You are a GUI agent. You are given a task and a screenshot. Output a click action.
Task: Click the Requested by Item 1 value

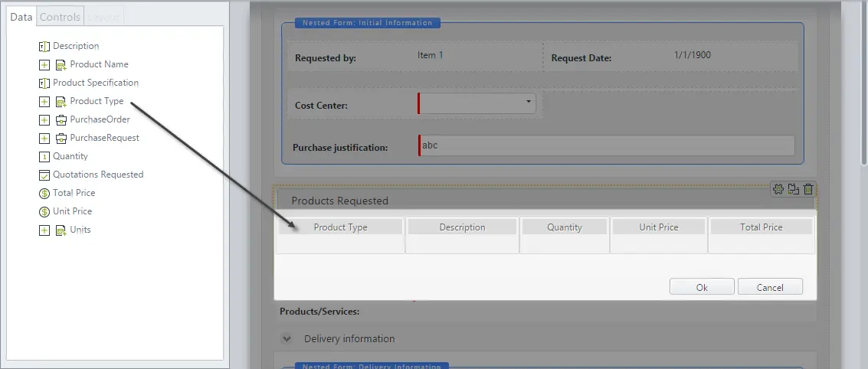tap(430, 55)
